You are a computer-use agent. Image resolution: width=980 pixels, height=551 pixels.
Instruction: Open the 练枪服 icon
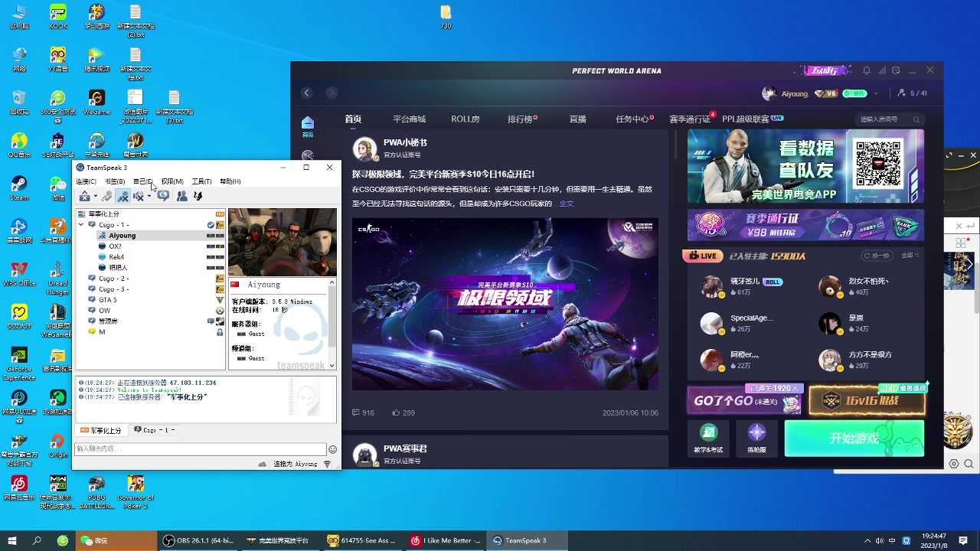coord(756,439)
